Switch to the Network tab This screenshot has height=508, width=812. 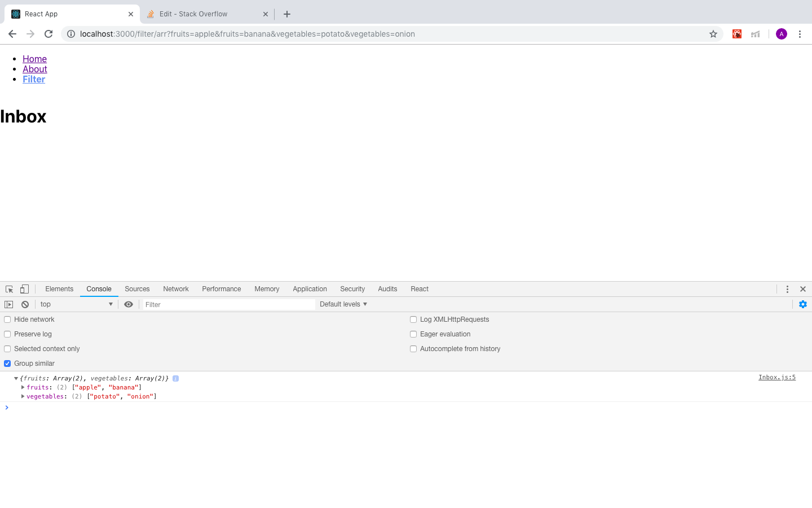pyautogui.click(x=176, y=289)
